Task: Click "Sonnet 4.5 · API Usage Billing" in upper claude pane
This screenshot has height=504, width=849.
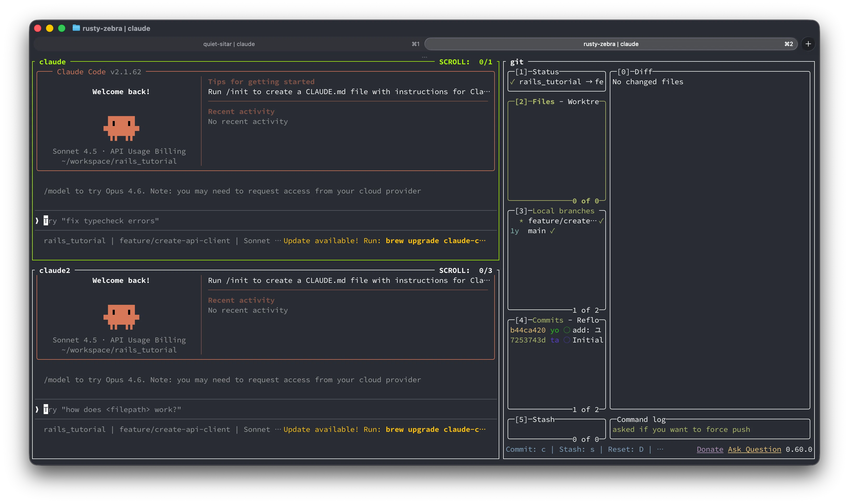Action: 119,151
